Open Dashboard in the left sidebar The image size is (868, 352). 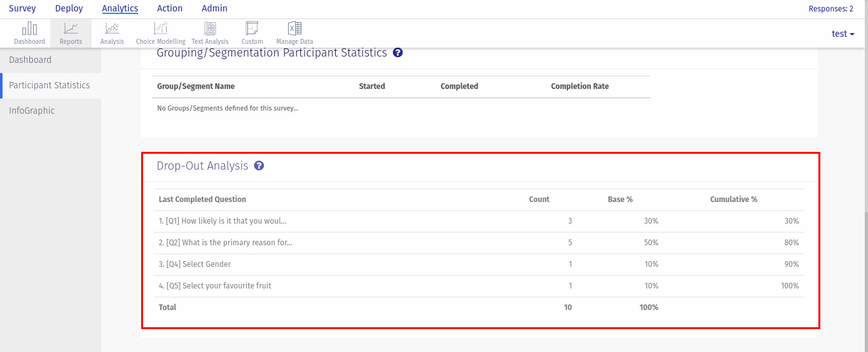tap(31, 60)
